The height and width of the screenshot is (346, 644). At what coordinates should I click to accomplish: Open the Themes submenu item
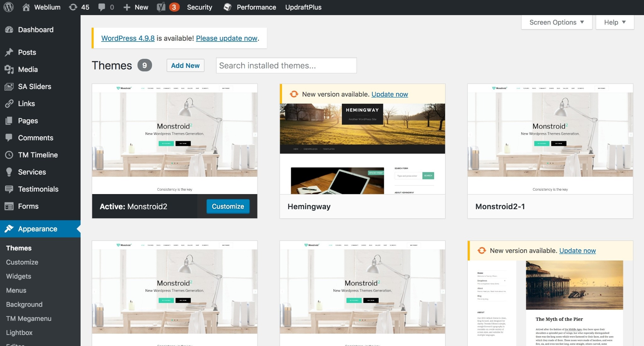(19, 248)
